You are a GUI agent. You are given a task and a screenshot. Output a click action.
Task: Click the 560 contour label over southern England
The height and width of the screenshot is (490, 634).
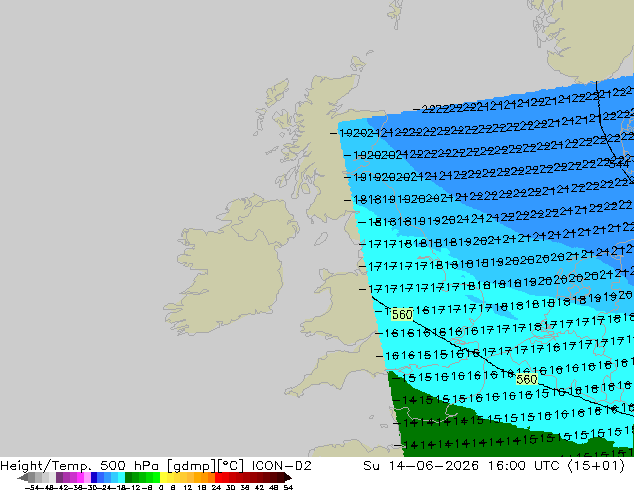pyautogui.click(x=526, y=379)
